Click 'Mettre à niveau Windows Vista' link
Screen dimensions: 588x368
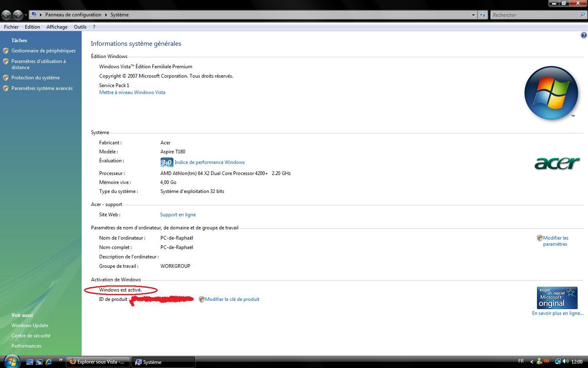coord(132,92)
